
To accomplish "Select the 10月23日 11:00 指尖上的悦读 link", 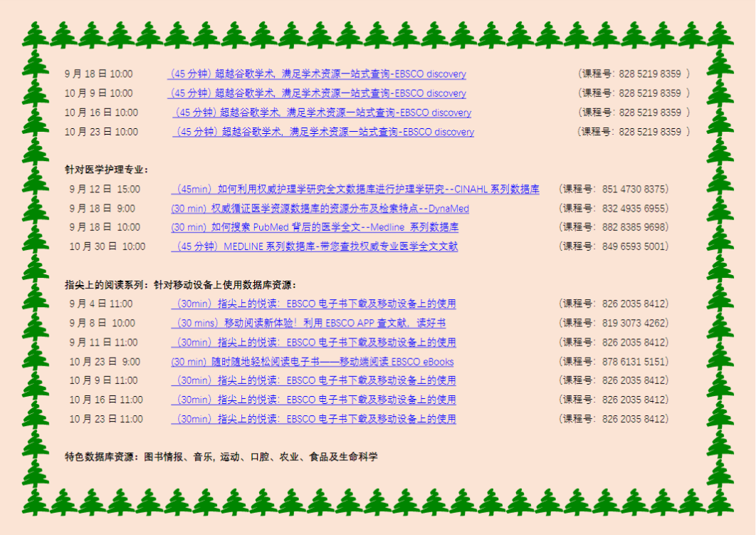I will 313,419.
